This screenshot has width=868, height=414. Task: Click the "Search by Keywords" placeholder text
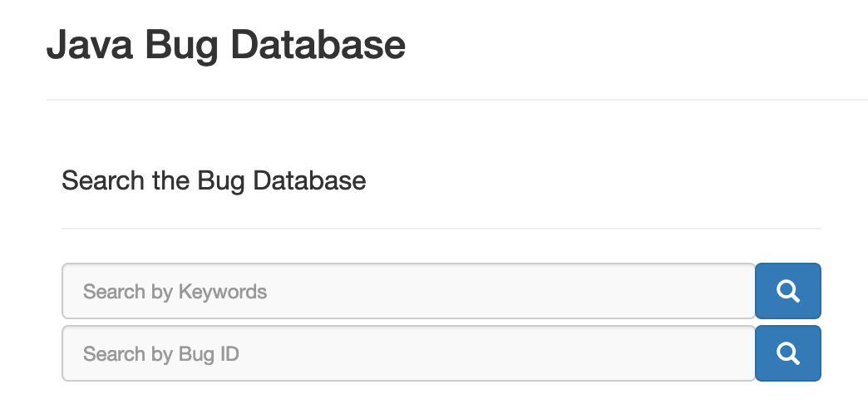tap(175, 292)
